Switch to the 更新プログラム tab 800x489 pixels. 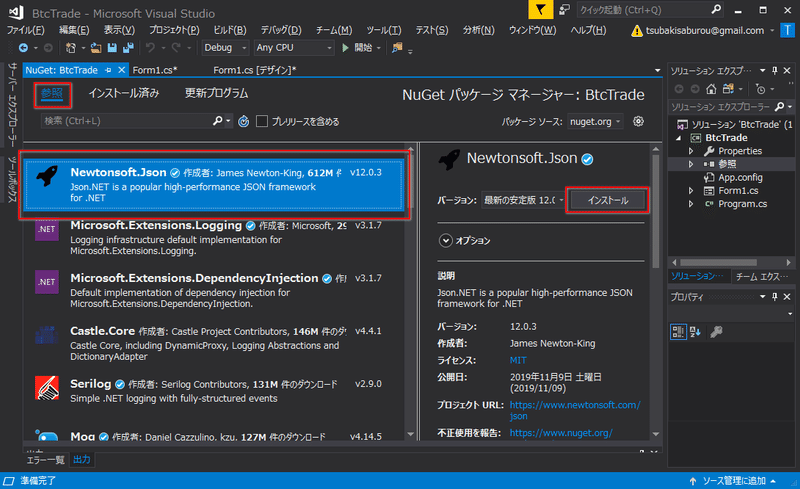pyautogui.click(x=216, y=93)
